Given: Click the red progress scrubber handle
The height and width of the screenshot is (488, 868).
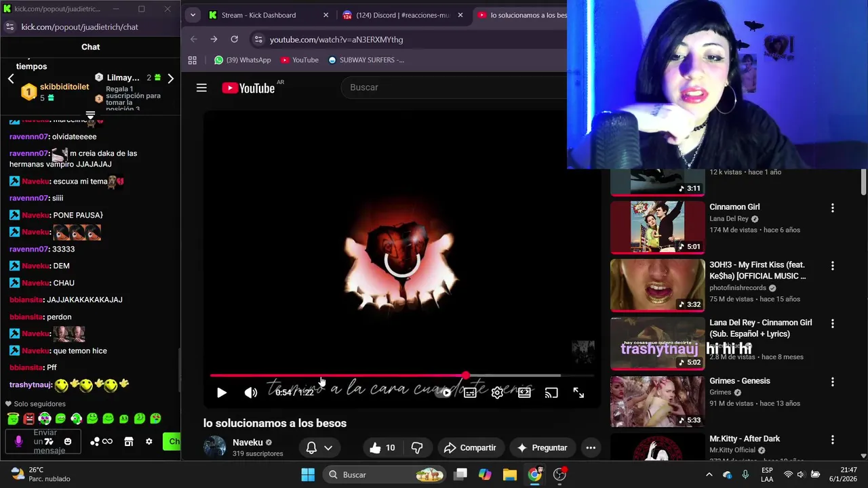Looking at the screenshot, I should point(466,375).
